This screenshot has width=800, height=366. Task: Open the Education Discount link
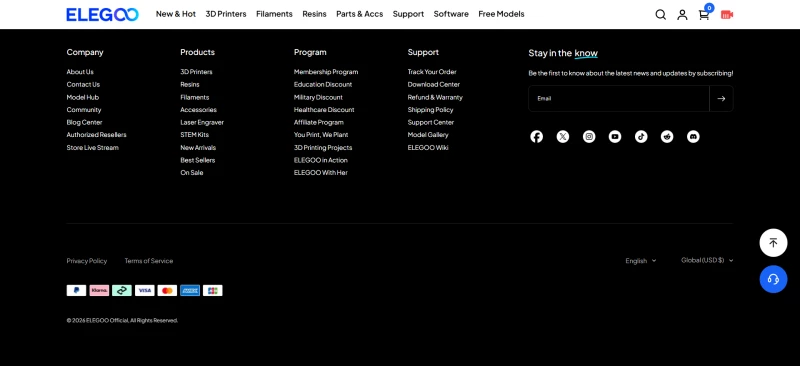point(323,85)
